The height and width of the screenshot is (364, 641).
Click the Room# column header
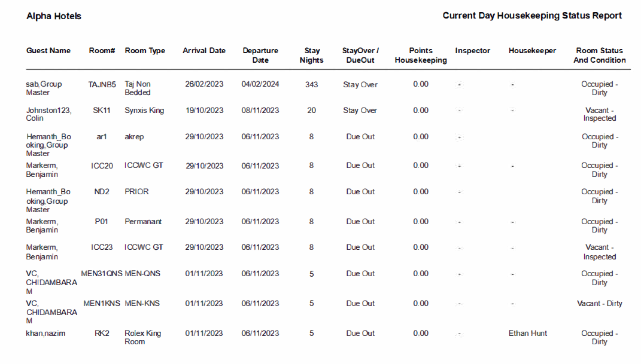pos(101,51)
